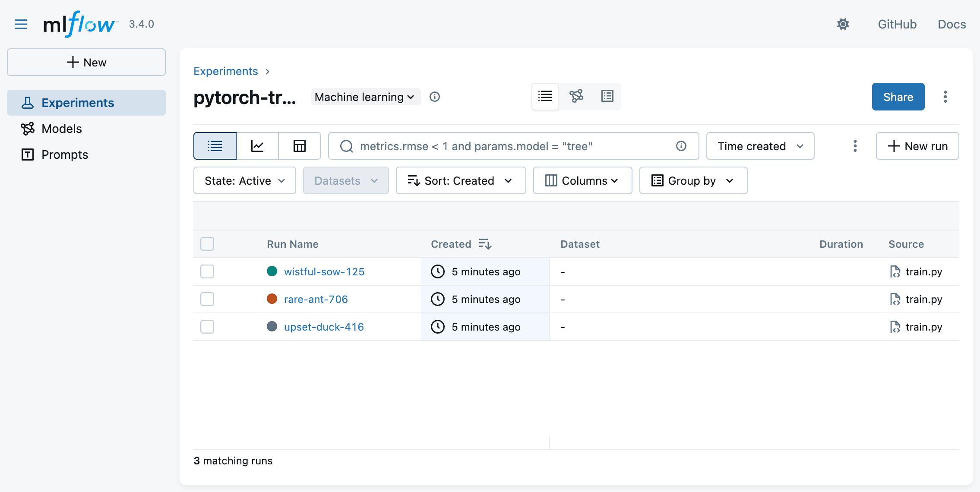
Task: Open the State: Active dropdown
Action: 244,180
